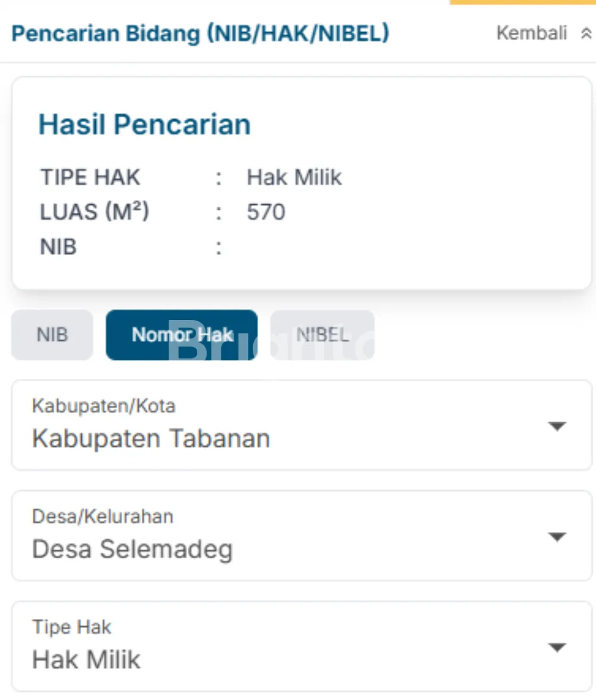Select the Nomor Hak tab
The width and height of the screenshot is (596, 700).
click(x=182, y=335)
